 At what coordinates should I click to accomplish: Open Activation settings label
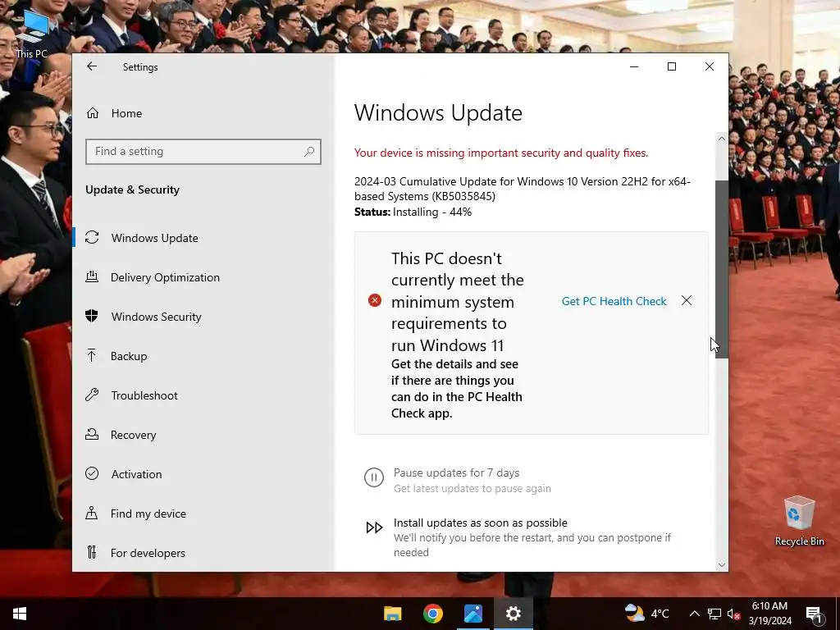click(137, 474)
